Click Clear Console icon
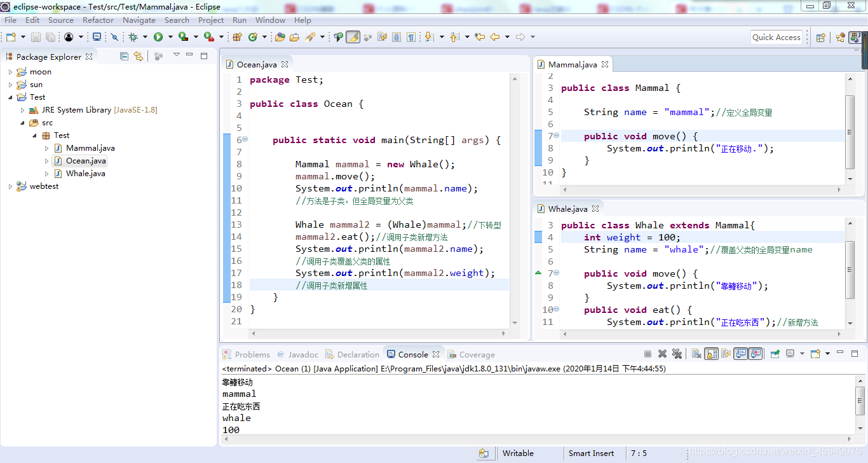 pos(696,354)
